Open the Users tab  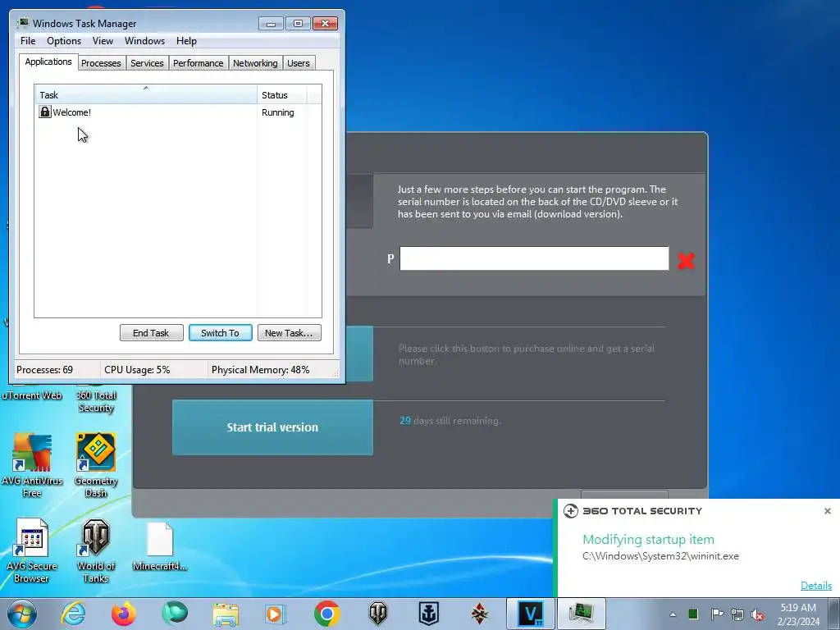[299, 63]
